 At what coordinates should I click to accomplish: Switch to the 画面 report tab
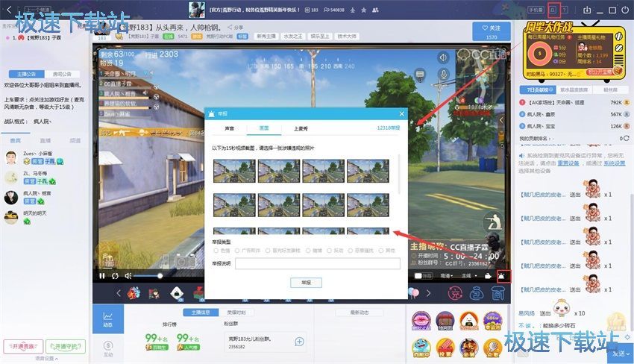point(264,128)
